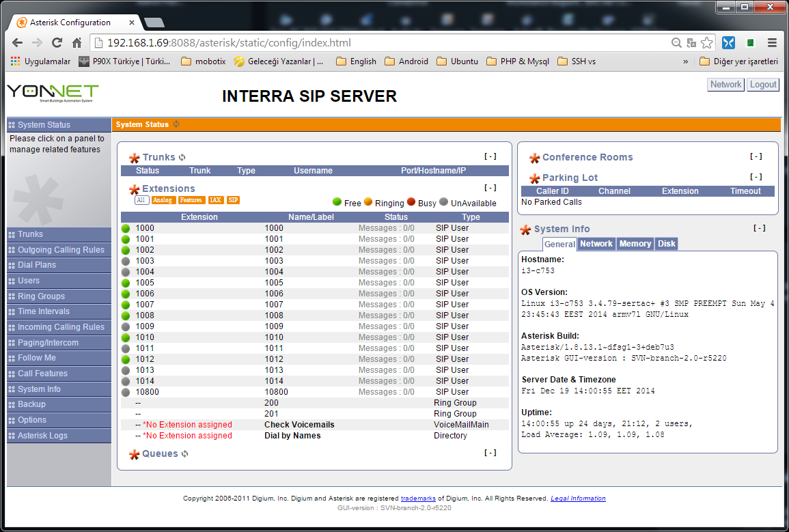Open Backup in the sidebar
The width and height of the screenshot is (789, 532).
[59, 404]
